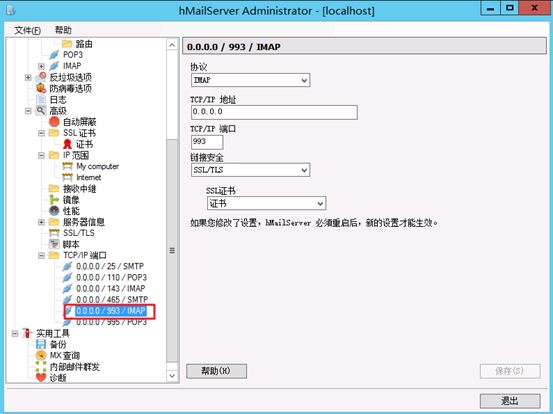Expand the 服务器信息 tree node
Image resolution: width=553 pixels, height=414 pixels.
tap(41, 222)
